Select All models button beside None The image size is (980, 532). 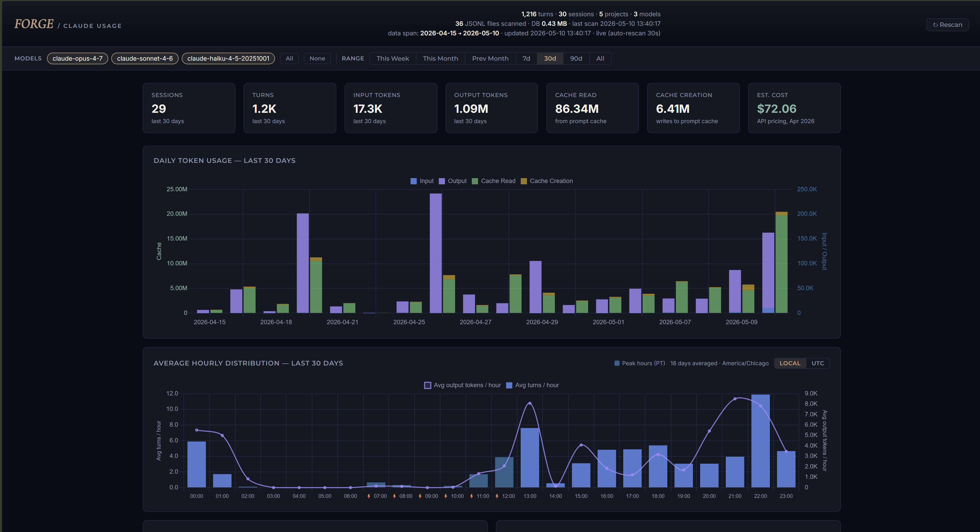click(289, 59)
